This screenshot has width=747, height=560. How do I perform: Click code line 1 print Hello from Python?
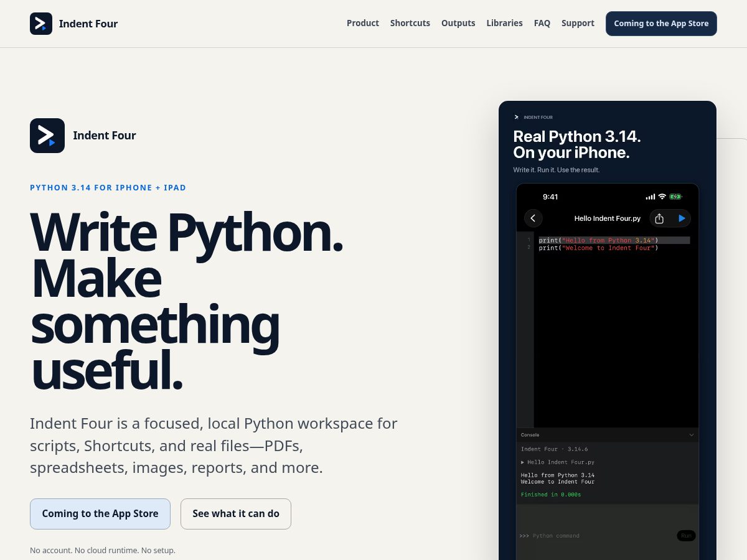pos(598,240)
